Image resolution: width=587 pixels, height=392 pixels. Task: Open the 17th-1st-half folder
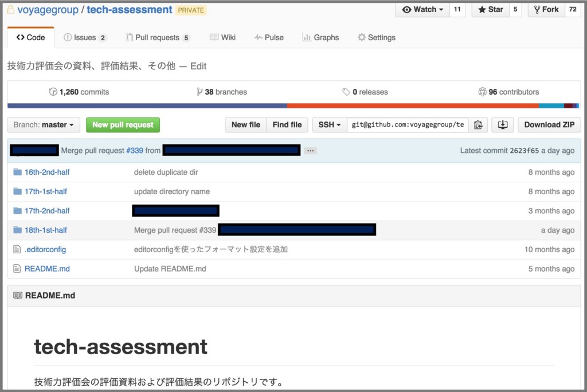[46, 191]
